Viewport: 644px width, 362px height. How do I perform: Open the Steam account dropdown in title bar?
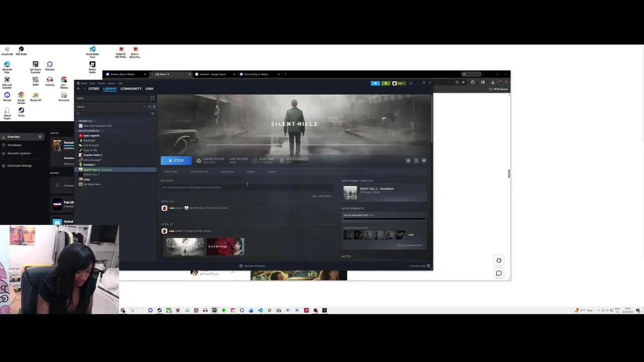(x=399, y=83)
